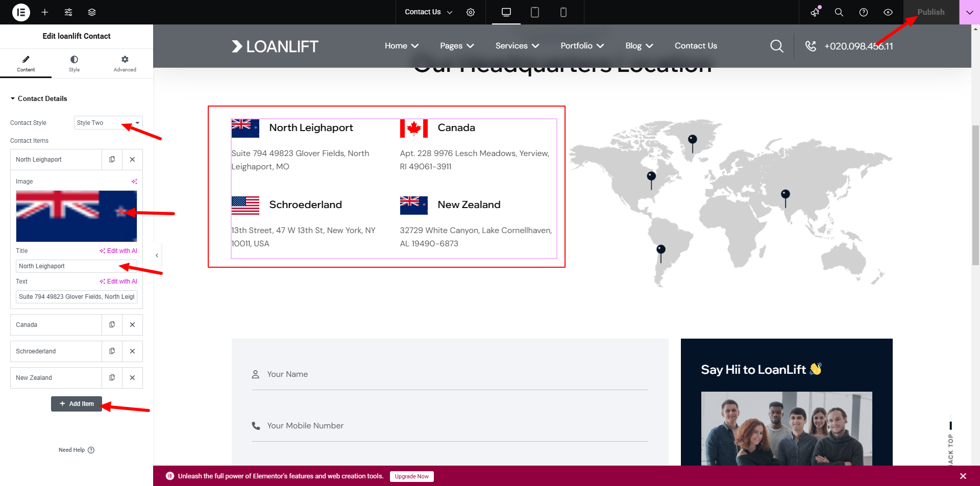Expand the Publish options arrow
Image resolution: width=980 pixels, height=486 pixels.
(x=969, y=12)
